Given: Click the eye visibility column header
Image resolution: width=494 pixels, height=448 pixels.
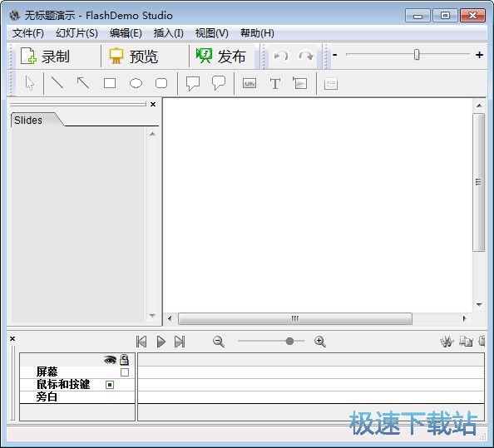Looking at the screenshot, I should 110,360.
